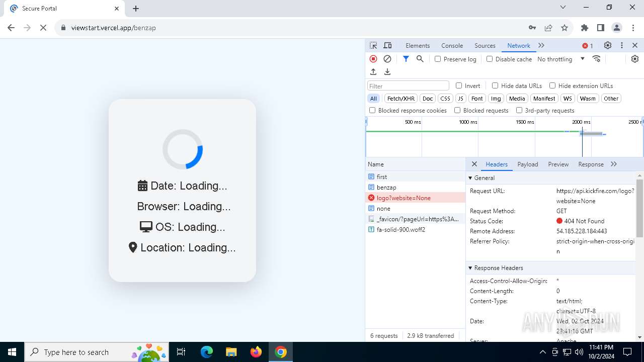Open the Response tab
This screenshot has width=644, height=362.
click(591, 164)
